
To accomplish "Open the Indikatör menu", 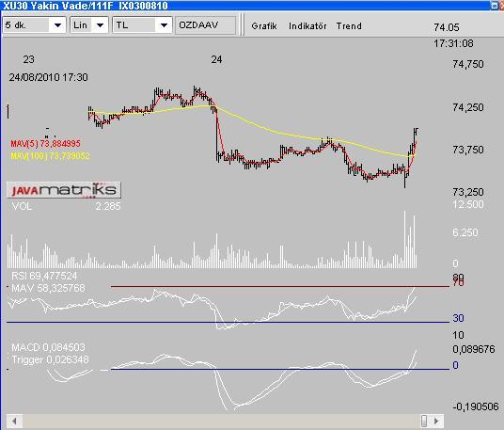I will pyautogui.click(x=307, y=26).
